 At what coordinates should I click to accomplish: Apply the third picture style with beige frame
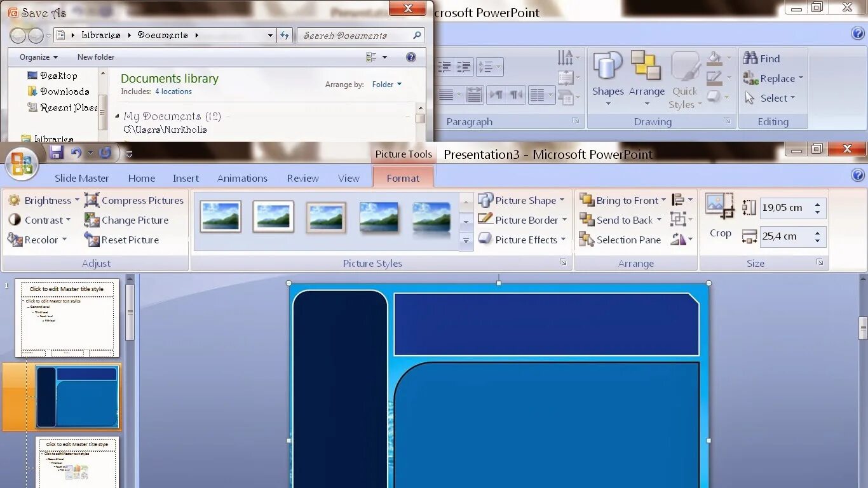(327, 217)
